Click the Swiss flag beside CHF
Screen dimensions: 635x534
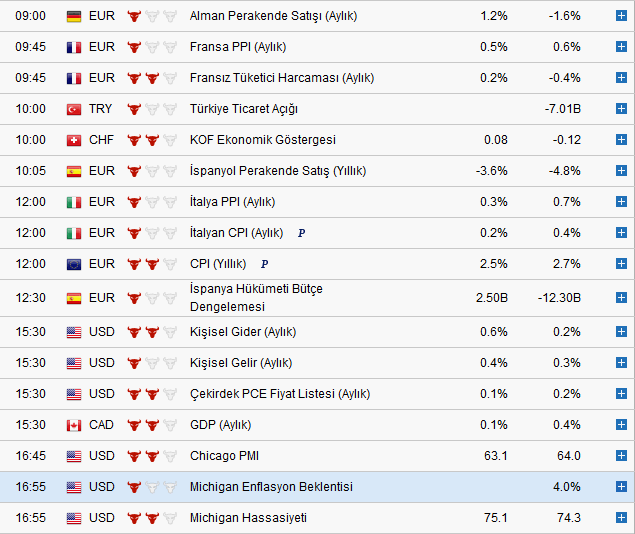pyautogui.click(x=74, y=140)
